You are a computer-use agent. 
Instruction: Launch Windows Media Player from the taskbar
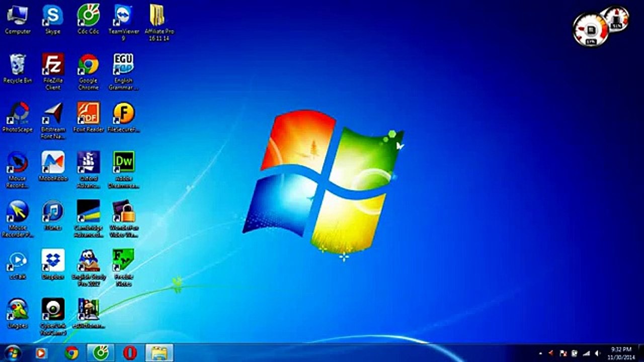pos(42,353)
